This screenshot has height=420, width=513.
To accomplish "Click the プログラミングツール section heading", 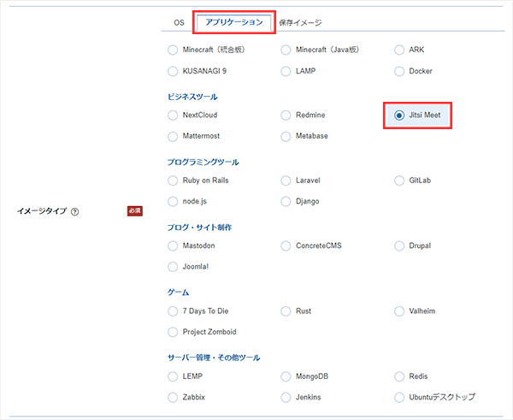I will click(x=203, y=162).
